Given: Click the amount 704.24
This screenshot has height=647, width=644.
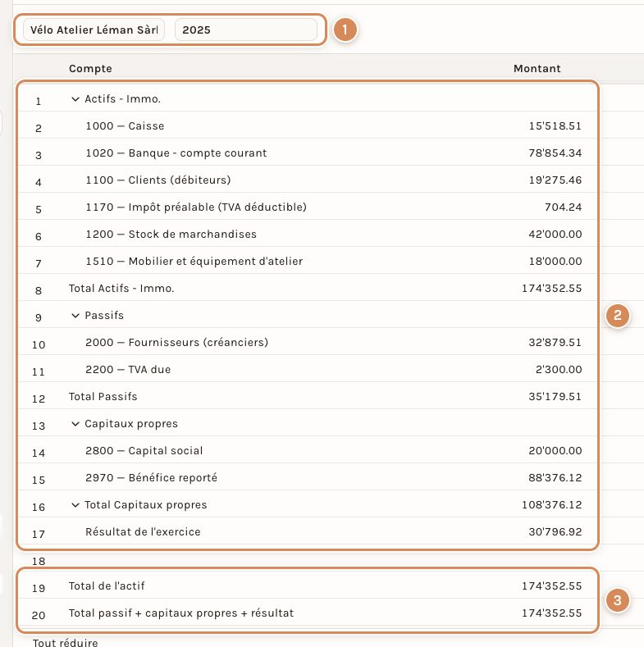Looking at the screenshot, I should 563,207.
